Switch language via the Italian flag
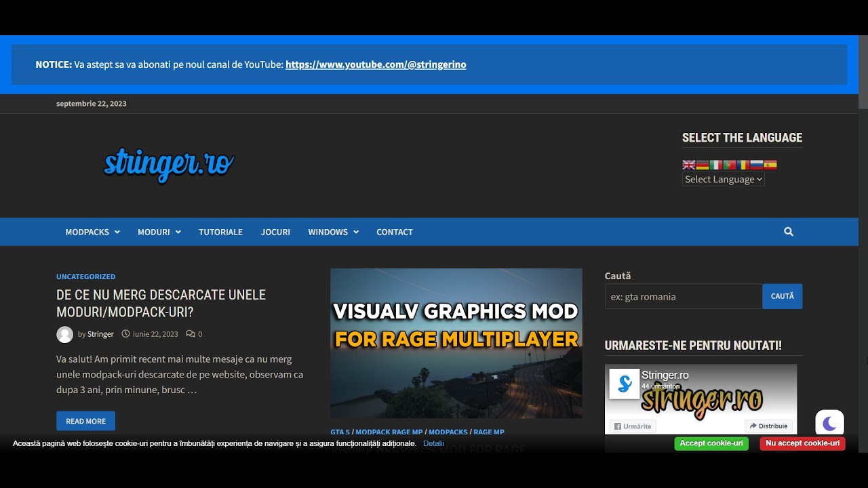This screenshot has width=868, height=488. [x=715, y=165]
